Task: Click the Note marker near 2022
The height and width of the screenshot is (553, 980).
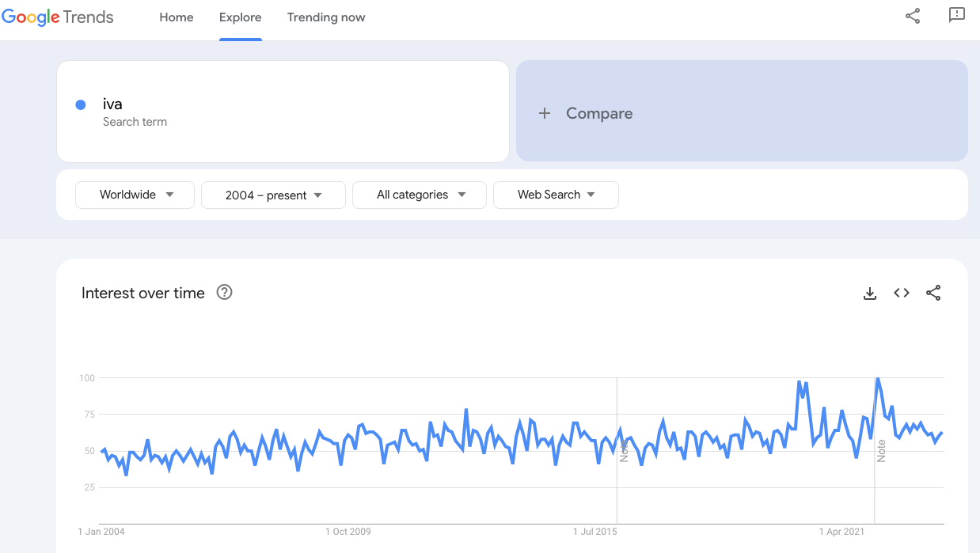Action: 881,452
